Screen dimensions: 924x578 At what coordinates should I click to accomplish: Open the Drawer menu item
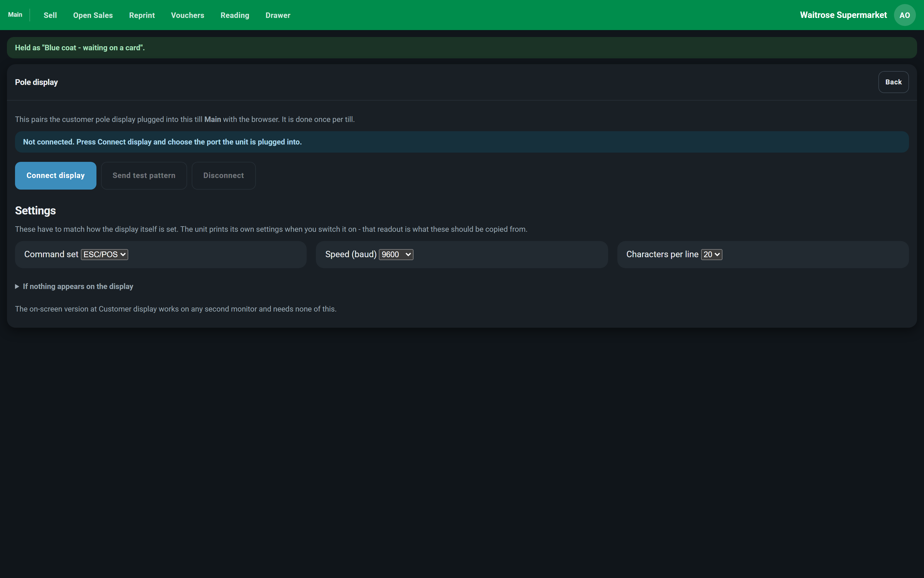tap(278, 15)
